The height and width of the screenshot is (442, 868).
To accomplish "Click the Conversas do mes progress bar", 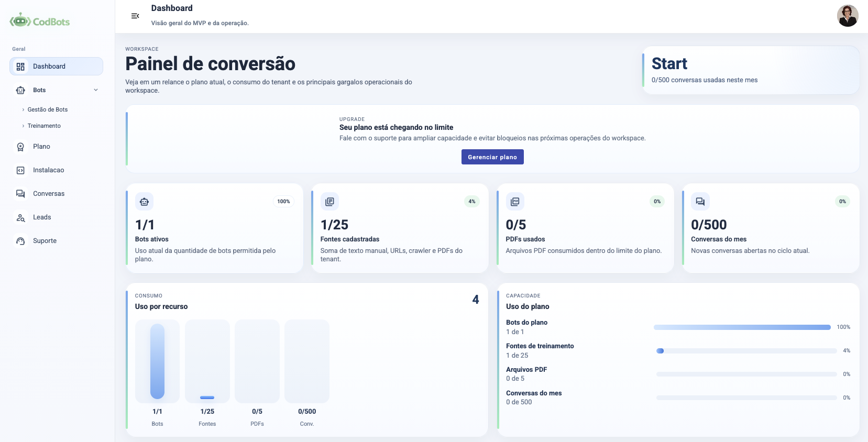I will pyautogui.click(x=746, y=398).
